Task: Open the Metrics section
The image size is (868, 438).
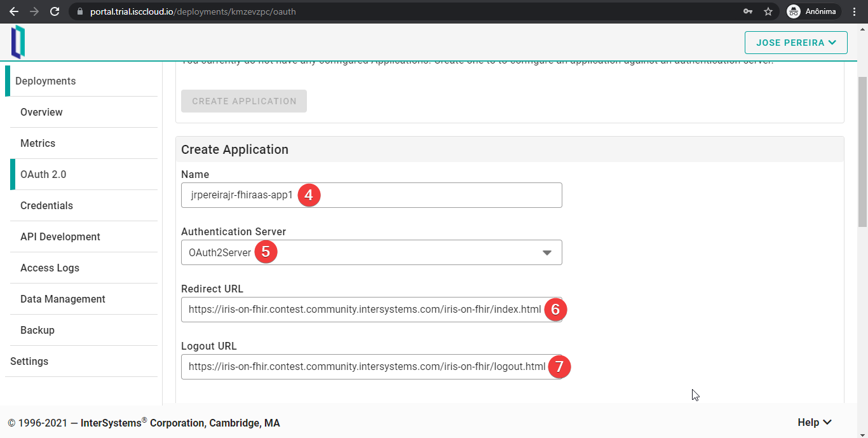Action: [x=84, y=143]
